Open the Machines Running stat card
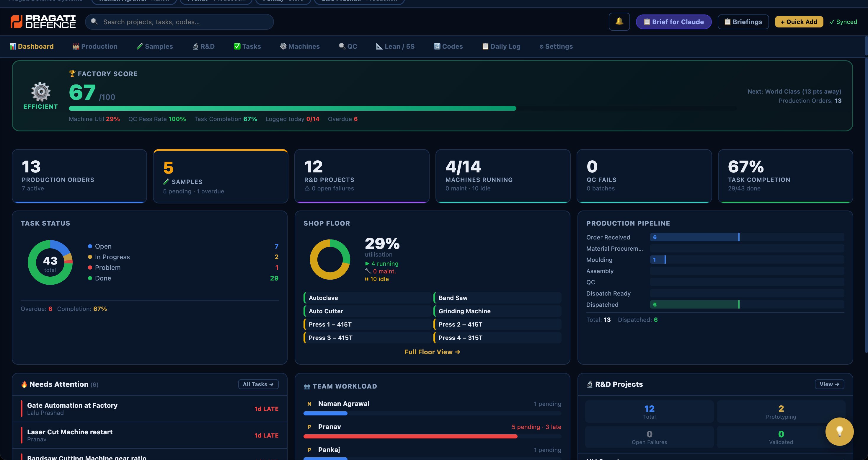 point(503,176)
